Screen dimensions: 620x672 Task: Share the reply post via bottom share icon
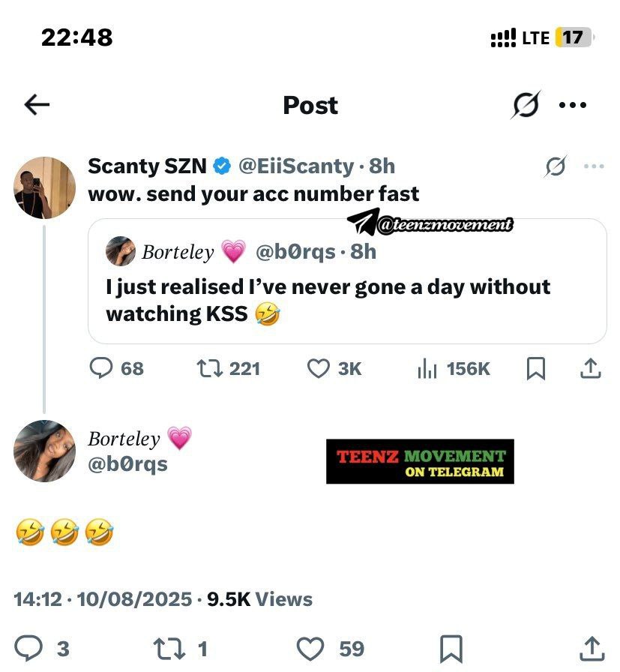[592, 649]
